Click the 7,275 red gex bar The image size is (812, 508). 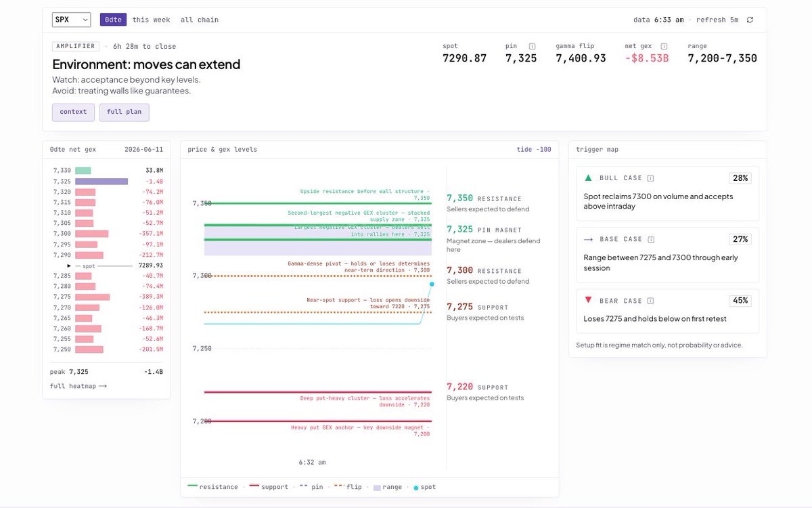[92, 297]
